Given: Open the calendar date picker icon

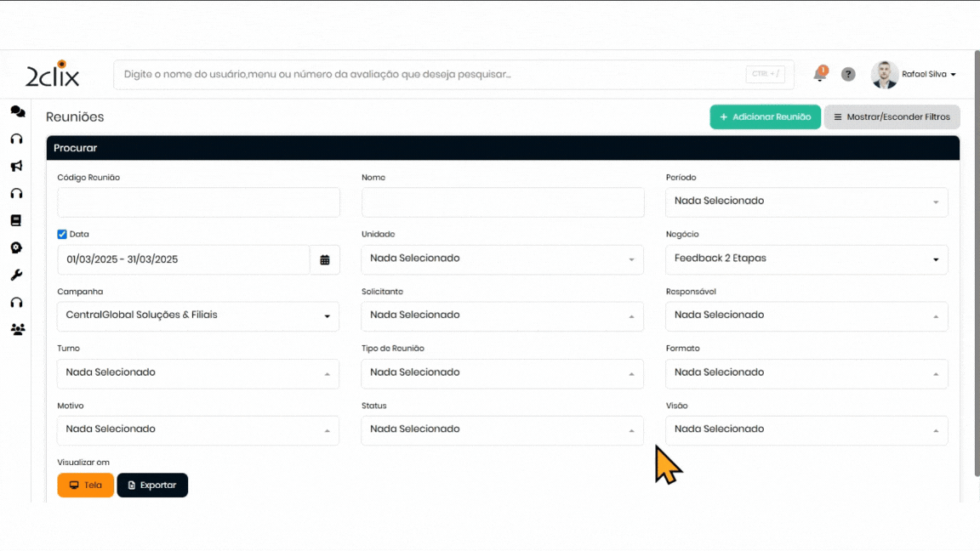Looking at the screenshot, I should [325, 259].
